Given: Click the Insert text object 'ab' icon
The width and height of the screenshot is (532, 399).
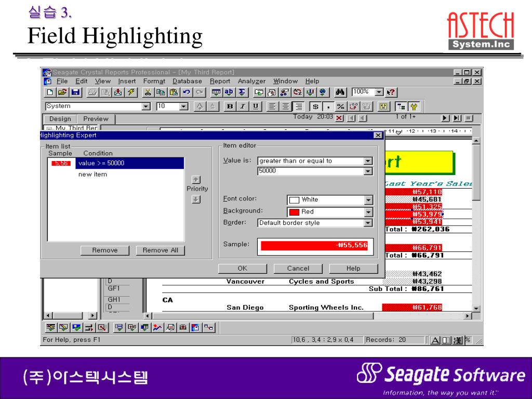Looking at the screenshot, I should pos(229,92).
